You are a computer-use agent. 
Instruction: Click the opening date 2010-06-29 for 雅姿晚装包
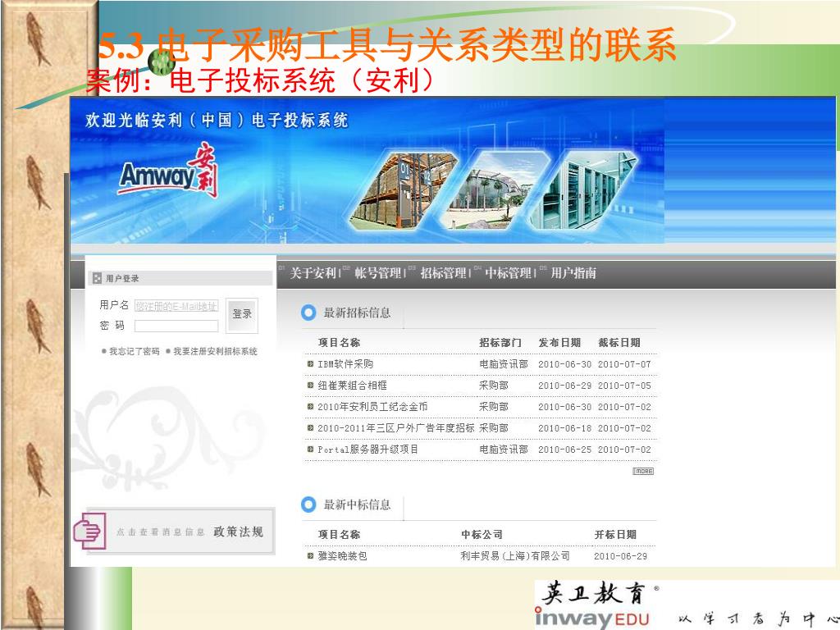(x=620, y=556)
